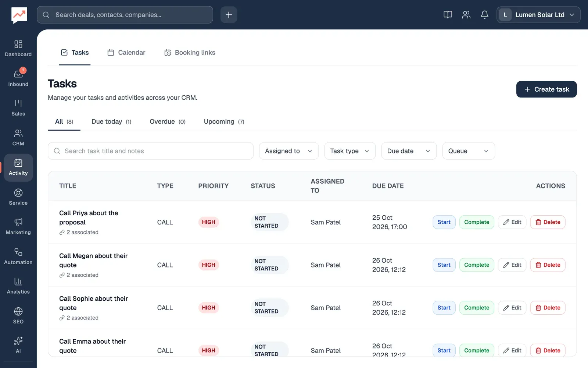Delete the Call Priya about the proposal task
This screenshot has height=368, width=588.
tap(548, 222)
